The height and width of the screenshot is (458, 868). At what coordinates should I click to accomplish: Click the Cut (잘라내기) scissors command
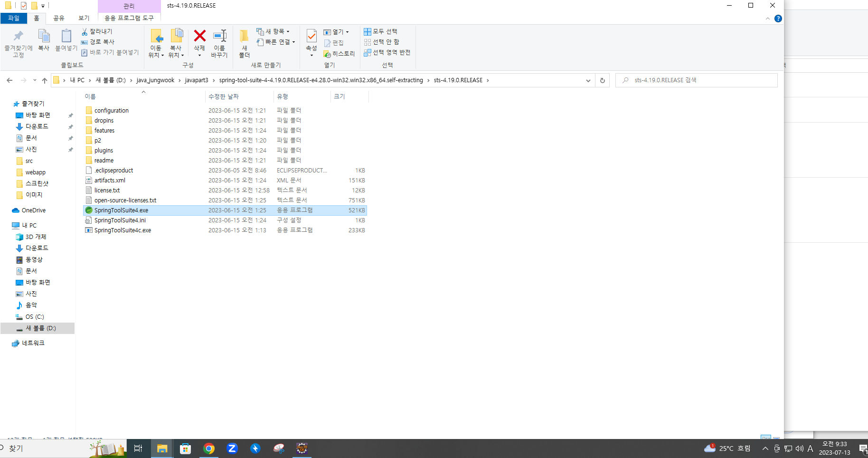tap(97, 31)
